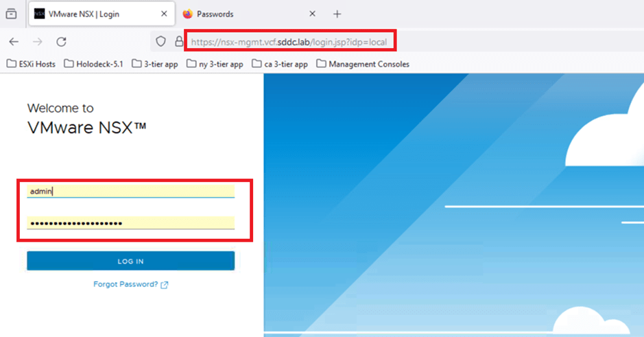The image size is (644, 337).
Task: Expand the Holodeck-5.1 bookmark folder
Action: 93,64
